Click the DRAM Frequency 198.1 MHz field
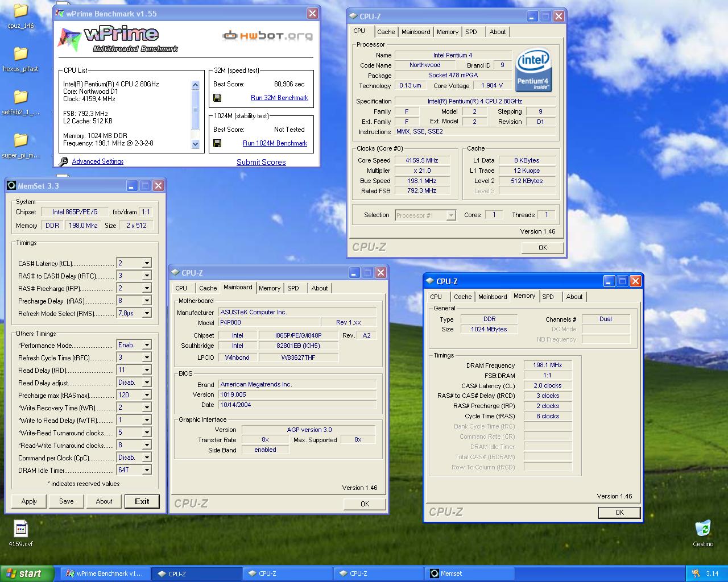Screen dimensions: 728x582 click(548, 365)
